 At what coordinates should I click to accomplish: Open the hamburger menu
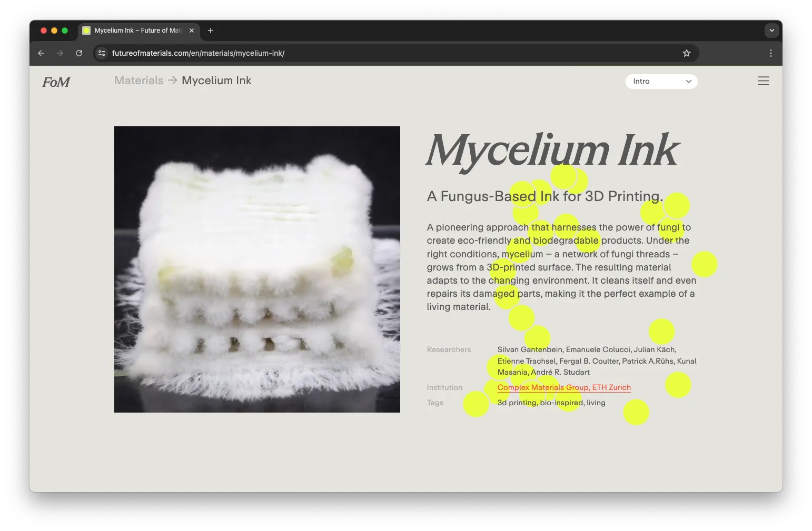pos(763,81)
